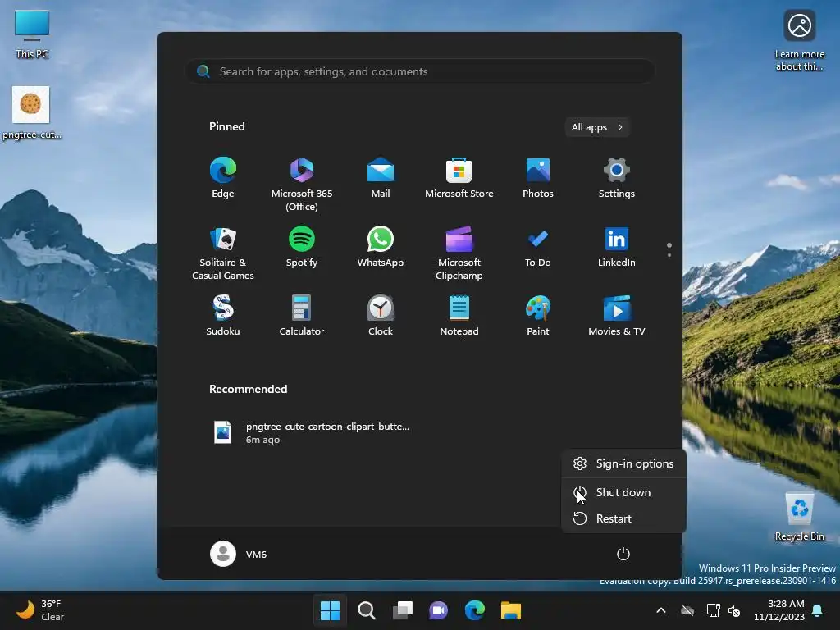Image resolution: width=840 pixels, height=630 pixels.
Task: Select Sign-in options from power menu
Action: pos(623,463)
